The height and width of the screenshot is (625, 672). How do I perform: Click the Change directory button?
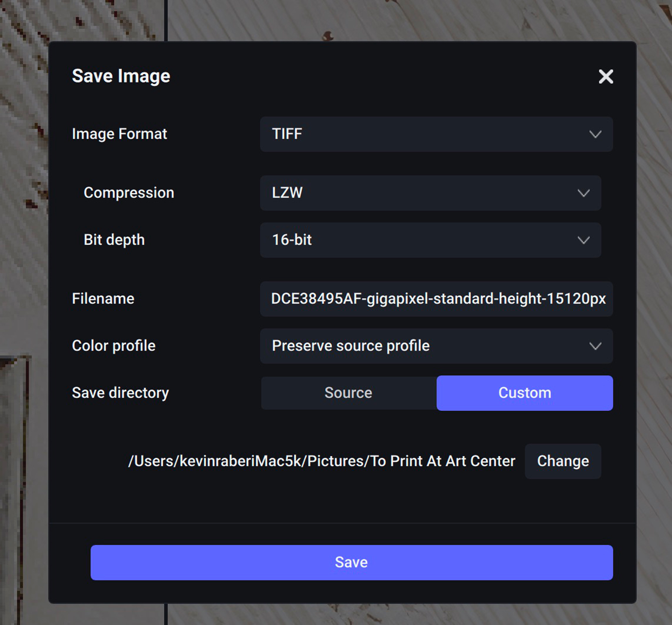coord(563,461)
